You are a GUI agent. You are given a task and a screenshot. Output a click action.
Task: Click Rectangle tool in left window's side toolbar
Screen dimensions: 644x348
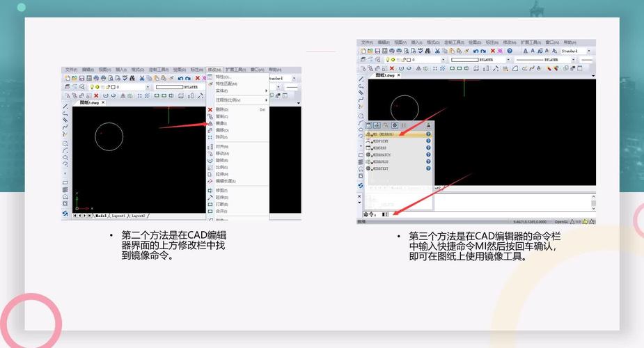[65, 182]
